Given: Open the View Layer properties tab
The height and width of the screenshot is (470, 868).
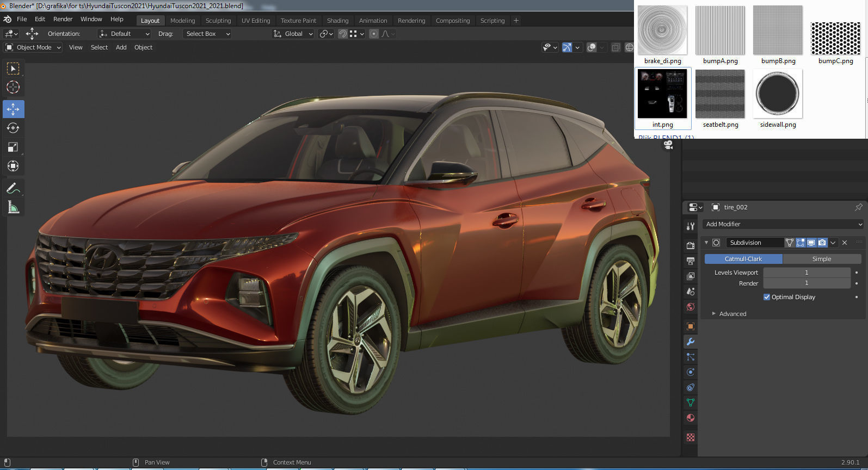Looking at the screenshot, I should pyautogui.click(x=691, y=276).
